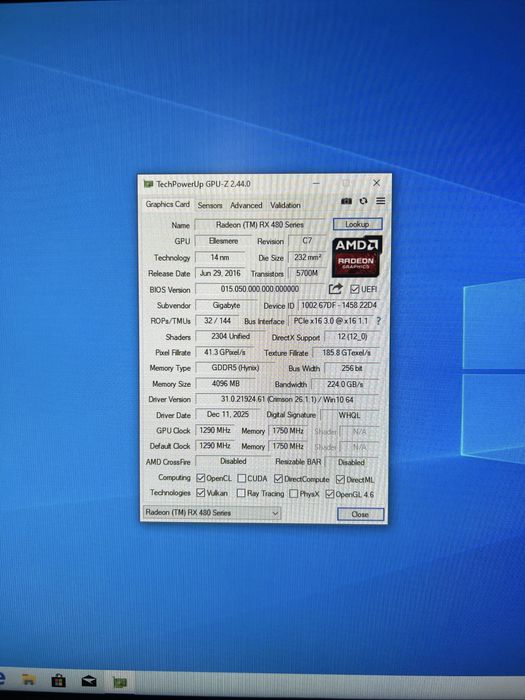This screenshot has width=525, height=700.
Task: Toggle the PhysX checkbox
Action: (x=293, y=494)
